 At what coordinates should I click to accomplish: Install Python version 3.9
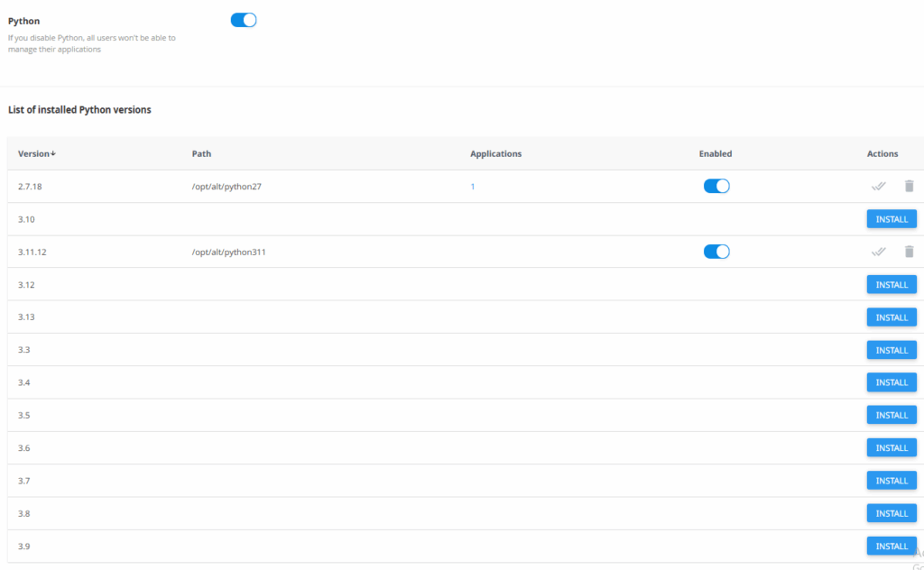(x=892, y=546)
